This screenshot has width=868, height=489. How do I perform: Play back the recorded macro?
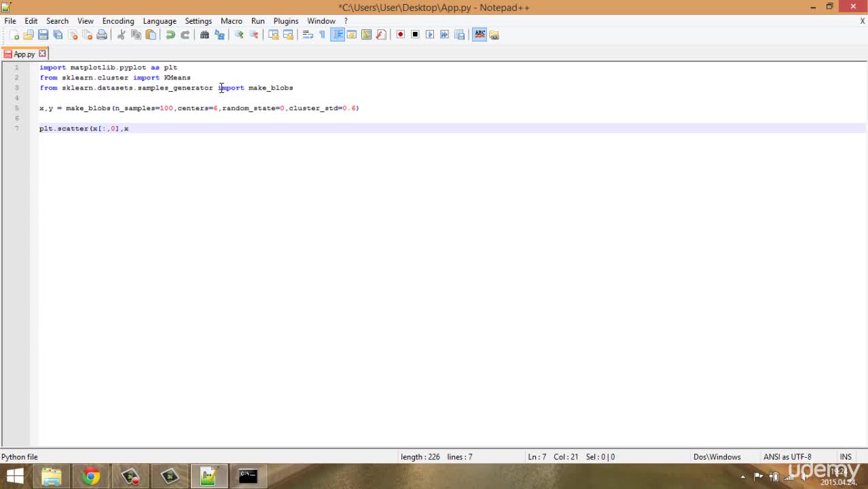(430, 35)
